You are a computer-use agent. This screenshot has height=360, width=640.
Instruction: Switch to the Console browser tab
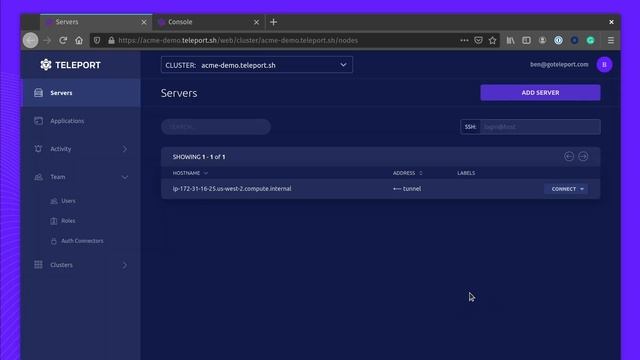click(x=203, y=22)
